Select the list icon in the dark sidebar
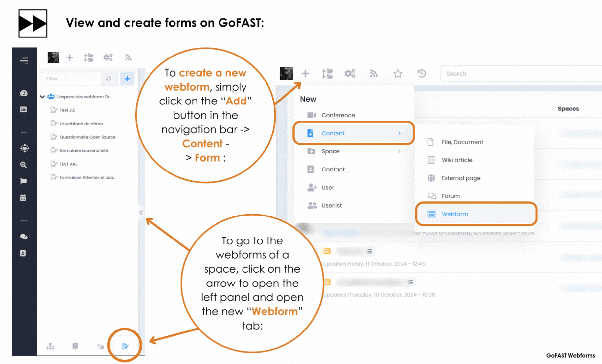 click(x=24, y=109)
